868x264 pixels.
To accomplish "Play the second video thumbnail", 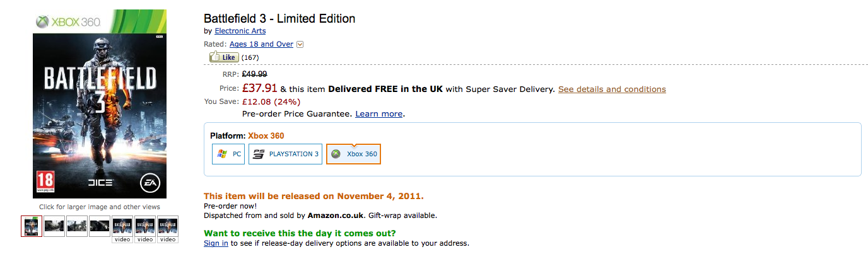I will click(145, 227).
